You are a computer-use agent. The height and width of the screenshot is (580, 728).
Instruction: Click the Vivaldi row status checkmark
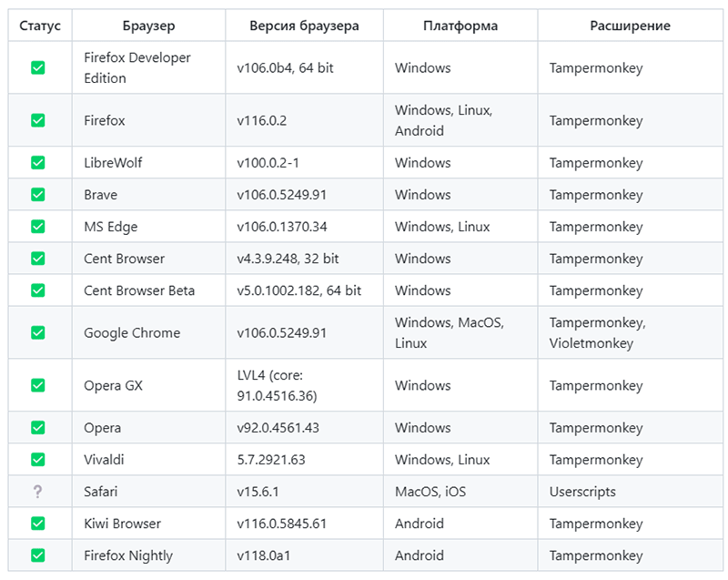[x=37, y=460]
